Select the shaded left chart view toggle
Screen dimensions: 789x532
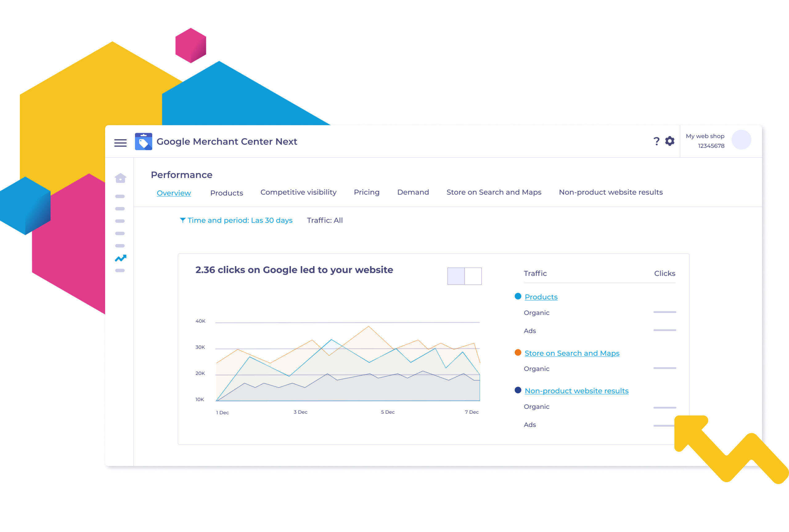tap(456, 276)
